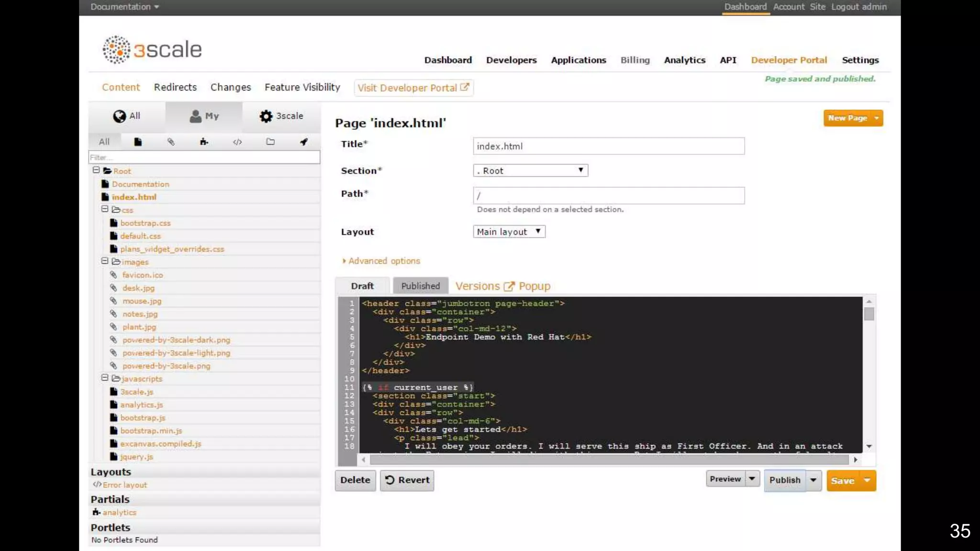Select the All globe content tab
The width and height of the screenshot is (980, 551).
click(x=127, y=116)
